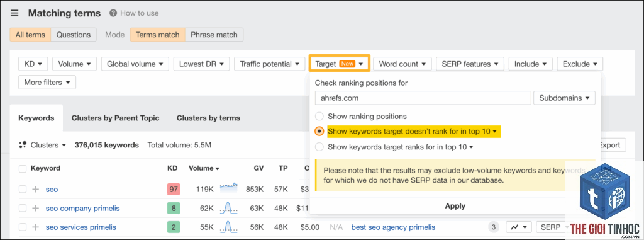Open the Global volume filter dropdown
This screenshot has height=240, width=644.
pyautogui.click(x=135, y=64)
